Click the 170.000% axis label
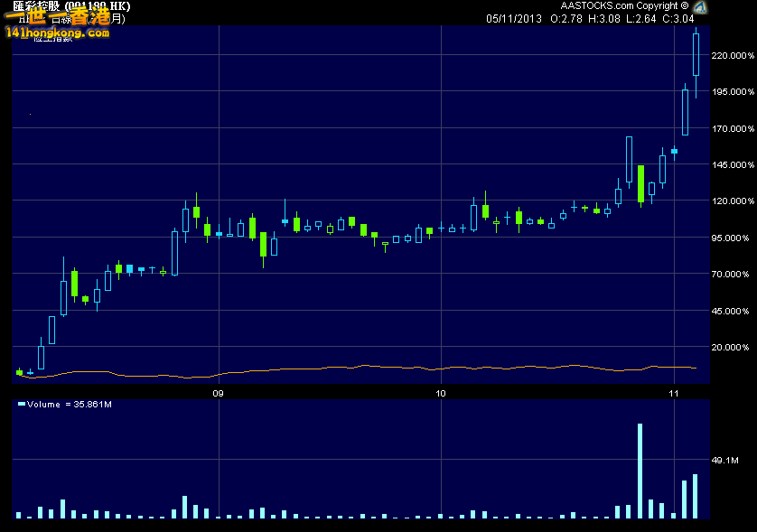The width and height of the screenshot is (757, 532). (733, 128)
